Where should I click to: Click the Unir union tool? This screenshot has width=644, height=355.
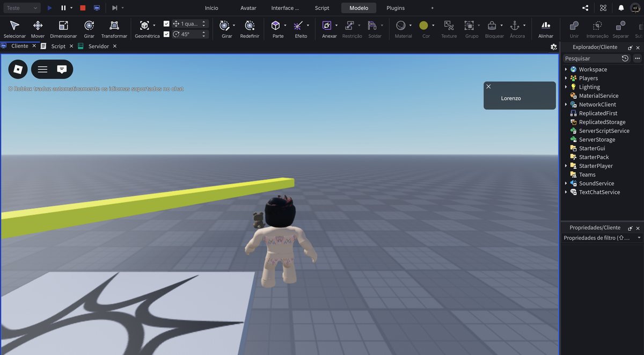point(574,29)
